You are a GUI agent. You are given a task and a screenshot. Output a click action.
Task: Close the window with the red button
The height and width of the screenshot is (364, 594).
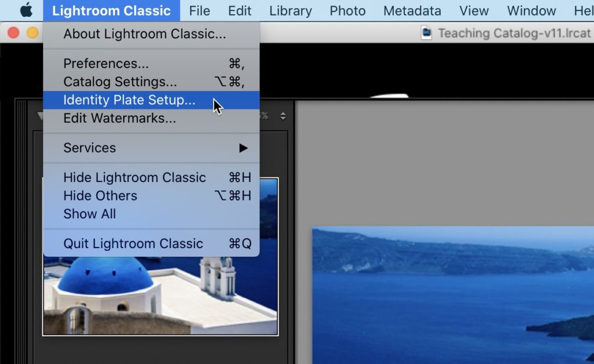tap(13, 33)
